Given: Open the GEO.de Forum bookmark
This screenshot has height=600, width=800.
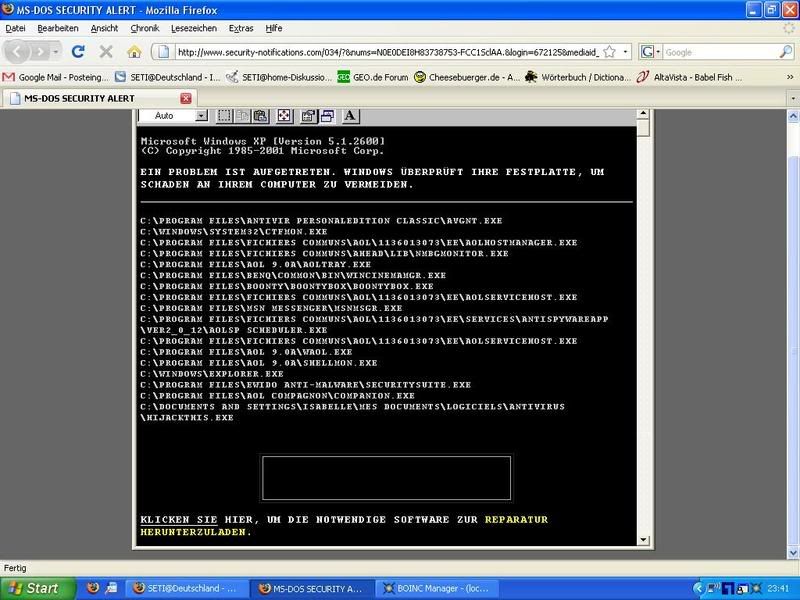Looking at the screenshot, I should click(373, 77).
